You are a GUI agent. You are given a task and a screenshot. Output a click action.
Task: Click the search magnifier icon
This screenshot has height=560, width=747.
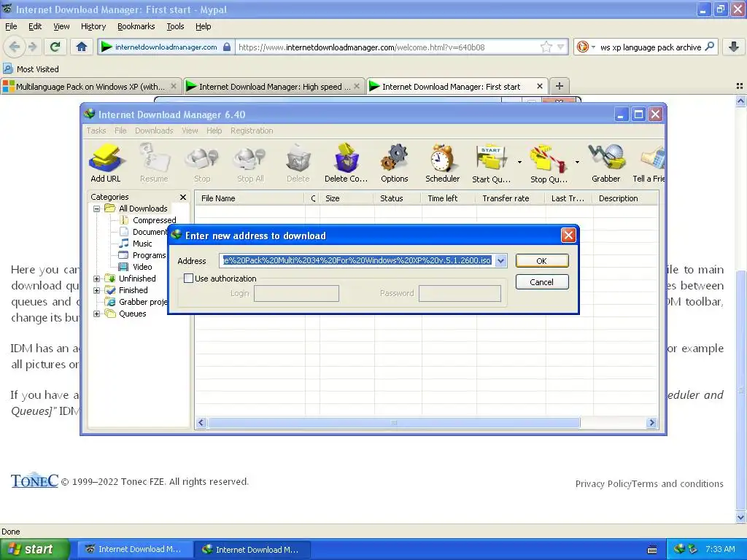709,47
